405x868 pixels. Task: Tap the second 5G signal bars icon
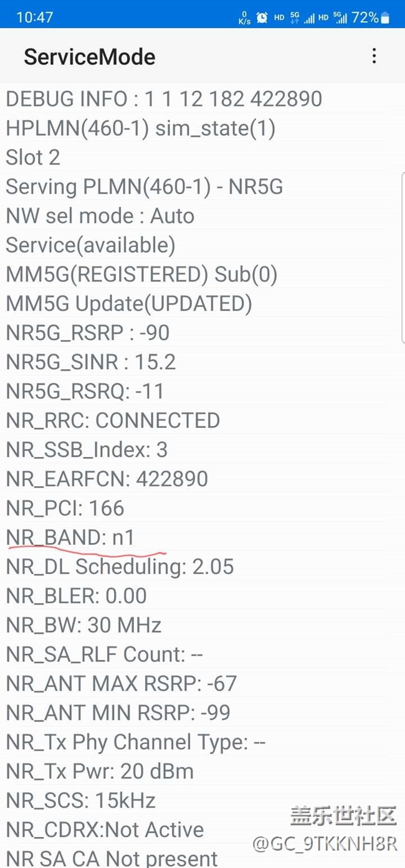(x=340, y=17)
